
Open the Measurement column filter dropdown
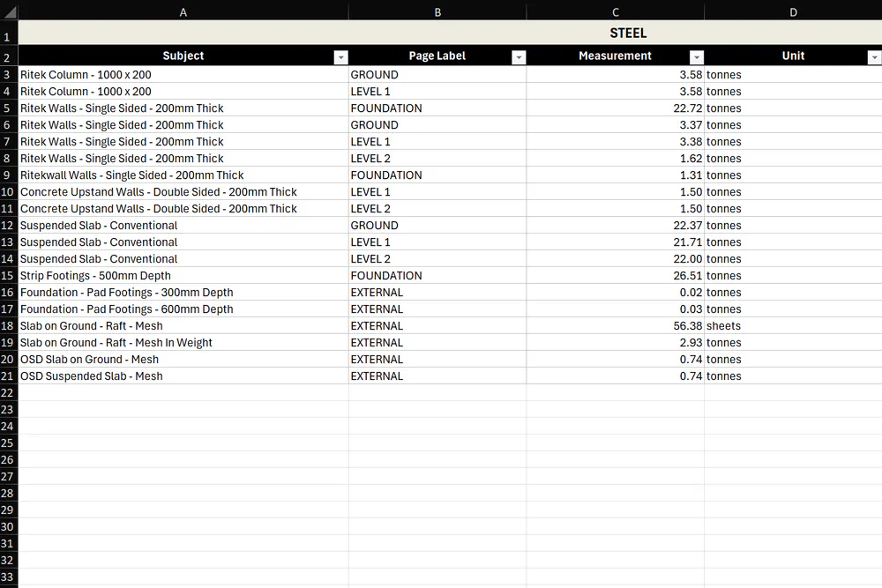(697, 57)
